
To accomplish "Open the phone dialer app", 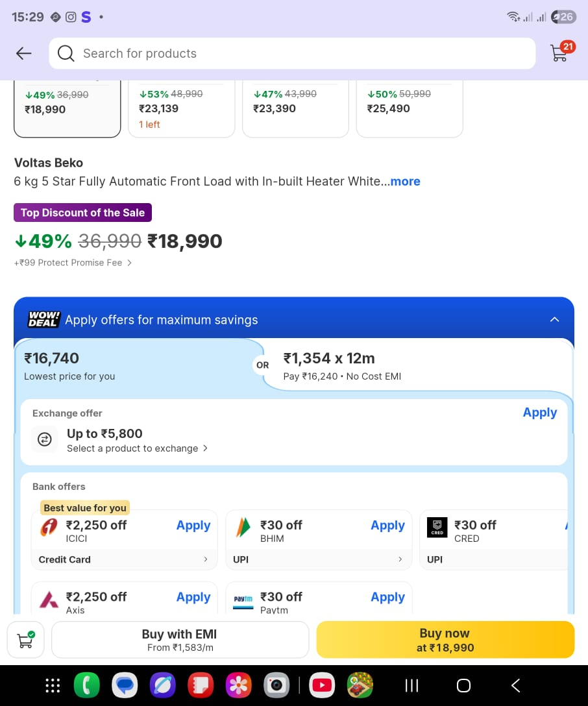I will [87, 685].
